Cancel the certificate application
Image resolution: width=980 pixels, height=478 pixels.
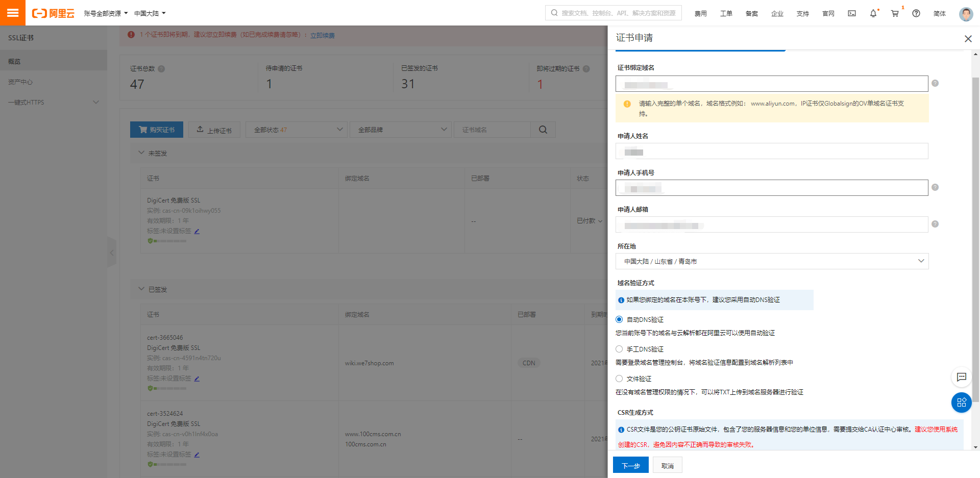[x=667, y=465]
